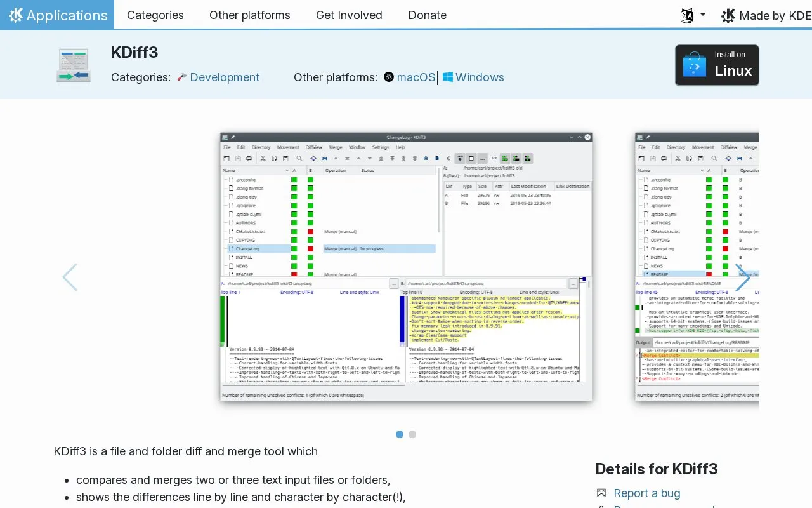The width and height of the screenshot is (812, 508).
Task: Open the ChangeLog KDiff3 screenshot
Action: [x=406, y=267]
